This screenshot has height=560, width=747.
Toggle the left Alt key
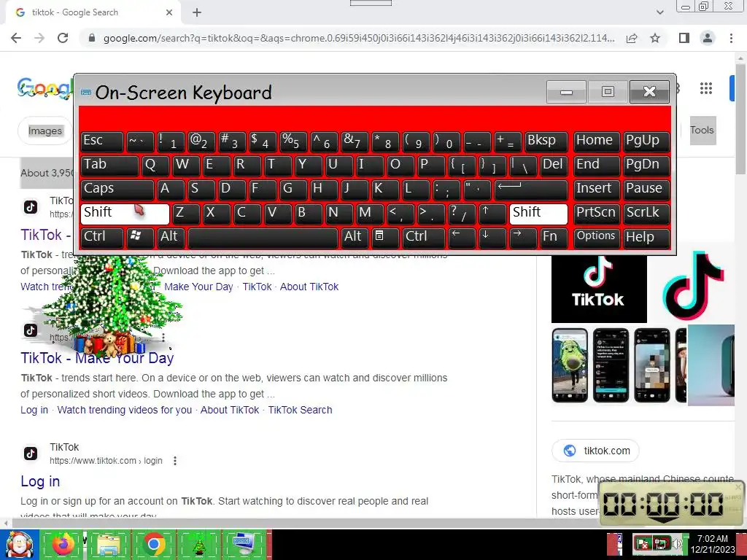[171, 237]
